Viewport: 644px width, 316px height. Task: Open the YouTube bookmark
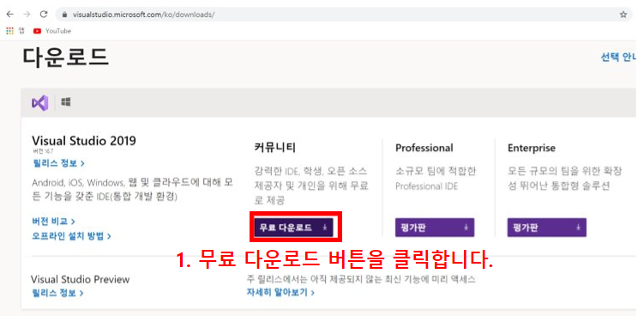pyautogui.click(x=52, y=31)
